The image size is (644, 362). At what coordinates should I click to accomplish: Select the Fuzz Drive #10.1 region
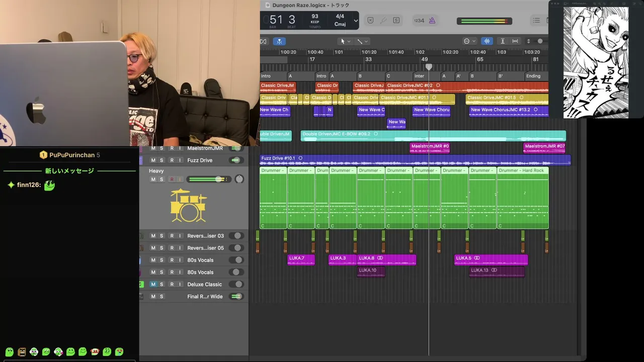point(415,160)
